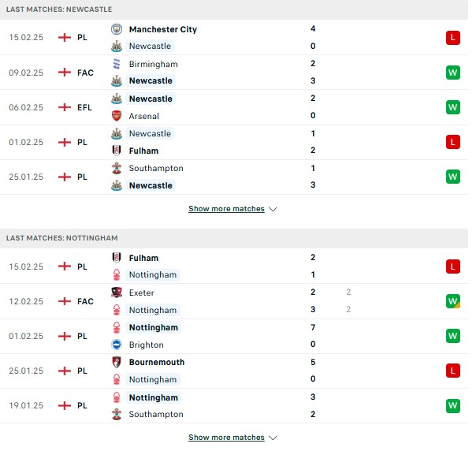
Task: Click the green W badge for Newcastle-Arsenal match
Action: tap(453, 107)
